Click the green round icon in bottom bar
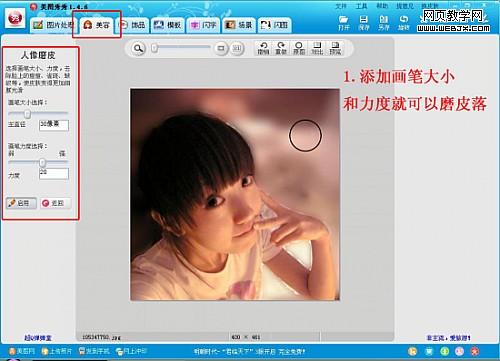500x361 pixels. pos(444,351)
